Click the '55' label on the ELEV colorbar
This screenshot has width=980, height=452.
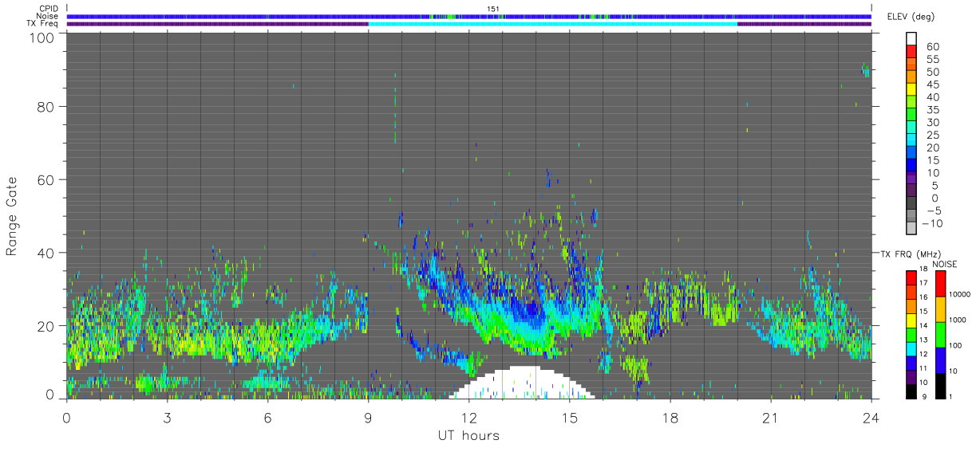pos(933,59)
